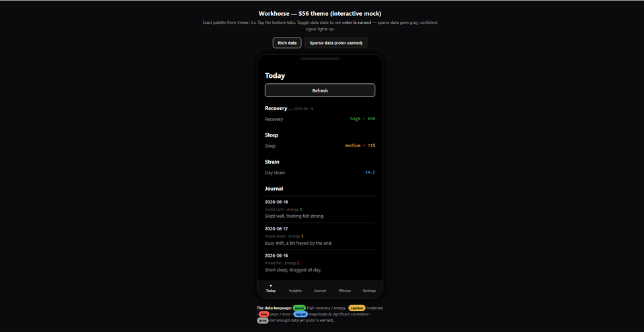
Task: Click the 'gray' legend pill
Action: click(x=263, y=320)
